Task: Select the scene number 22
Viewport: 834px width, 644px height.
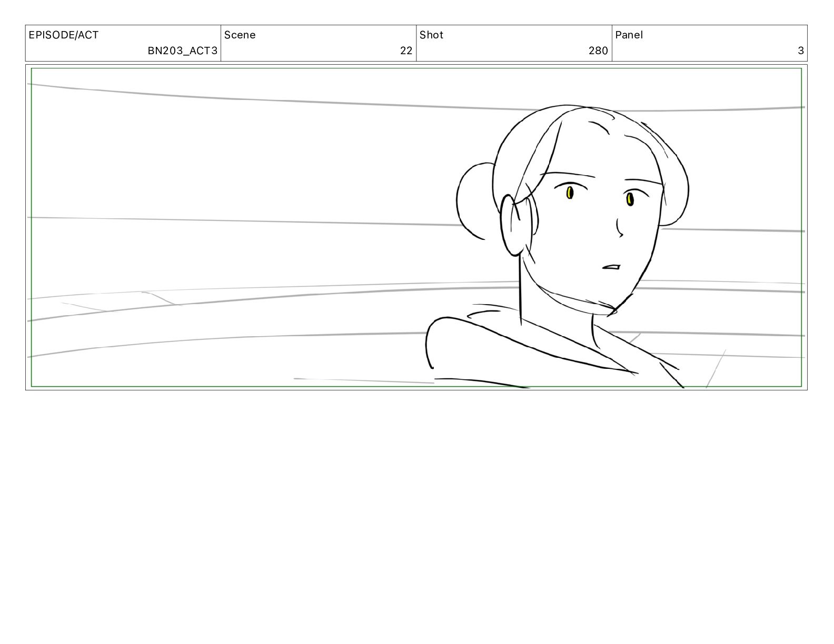Action: 406,51
